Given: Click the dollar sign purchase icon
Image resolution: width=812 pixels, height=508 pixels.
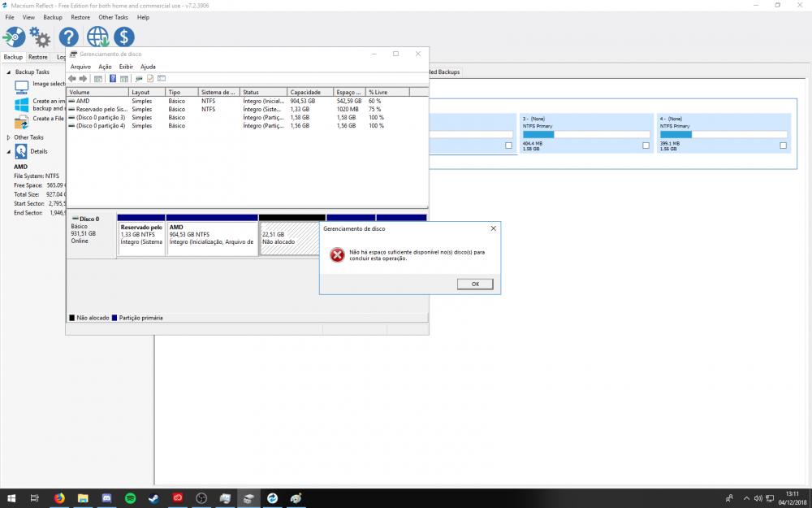Looking at the screenshot, I should pos(124,37).
